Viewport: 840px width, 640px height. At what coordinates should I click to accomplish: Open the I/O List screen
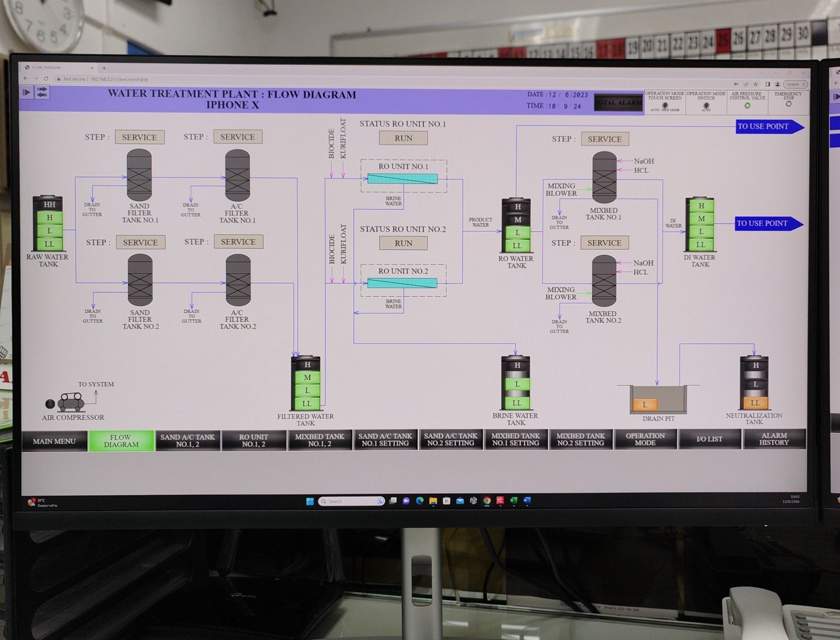tap(709, 439)
